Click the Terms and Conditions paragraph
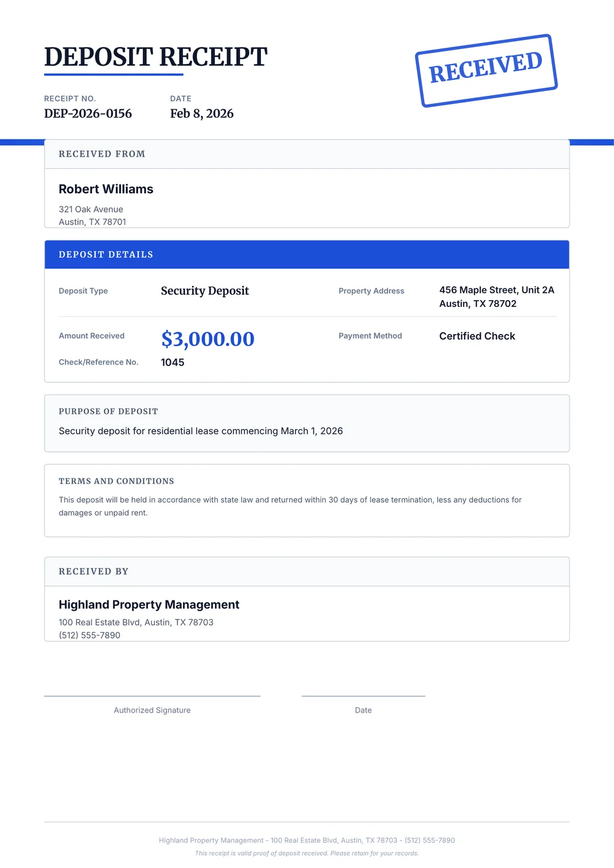Viewport: 614px width, 868px height. (290, 506)
